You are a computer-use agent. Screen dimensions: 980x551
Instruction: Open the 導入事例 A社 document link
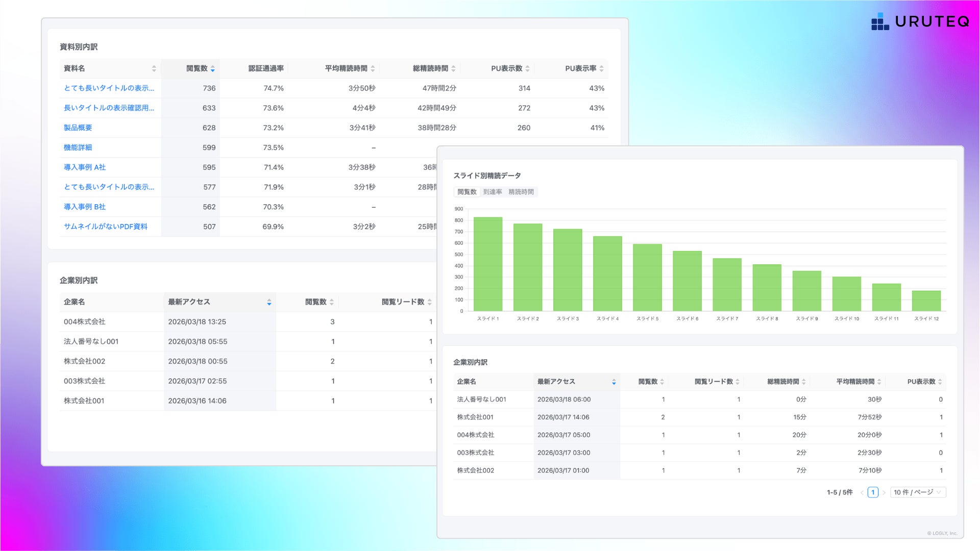(84, 167)
